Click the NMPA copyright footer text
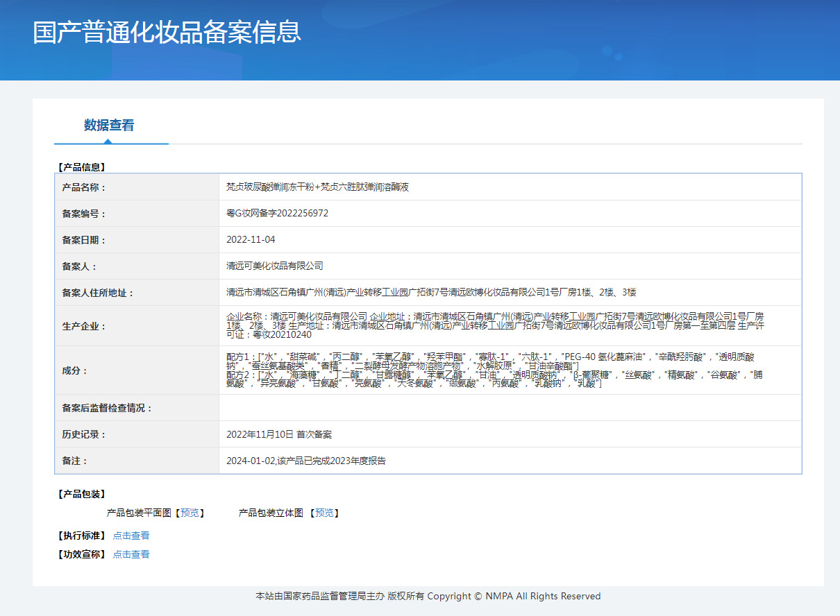 (x=428, y=596)
